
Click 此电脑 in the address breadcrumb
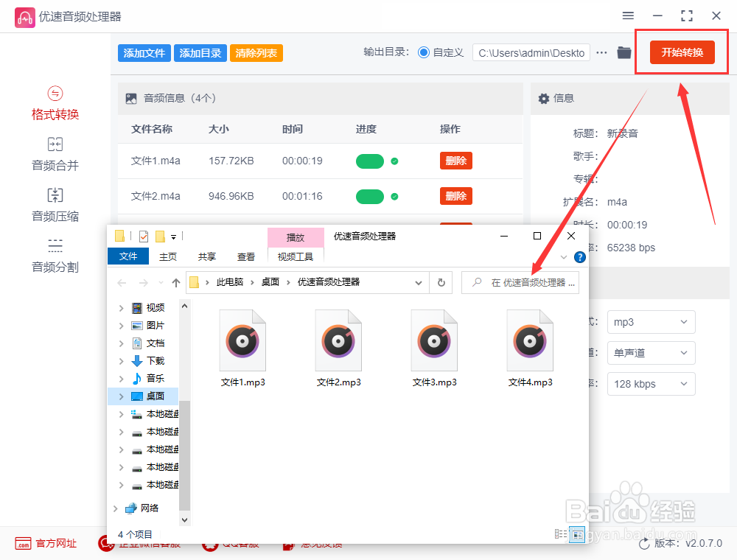[230, 282]
